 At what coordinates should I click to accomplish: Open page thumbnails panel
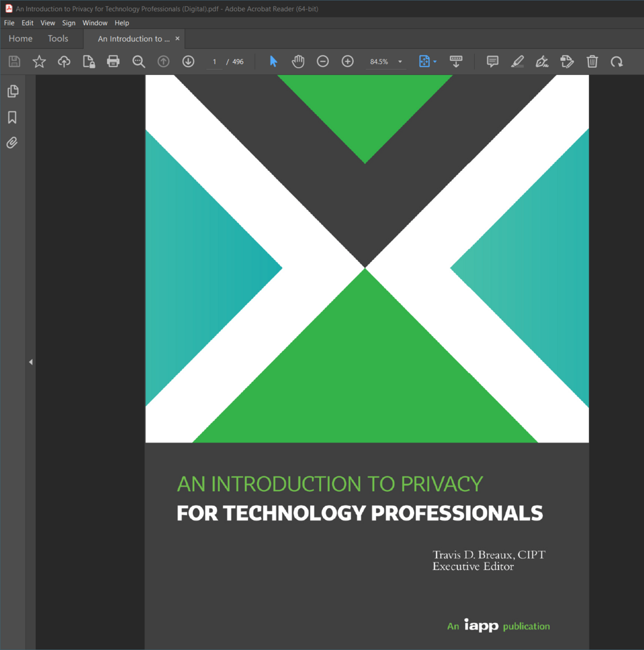point(13,91)
